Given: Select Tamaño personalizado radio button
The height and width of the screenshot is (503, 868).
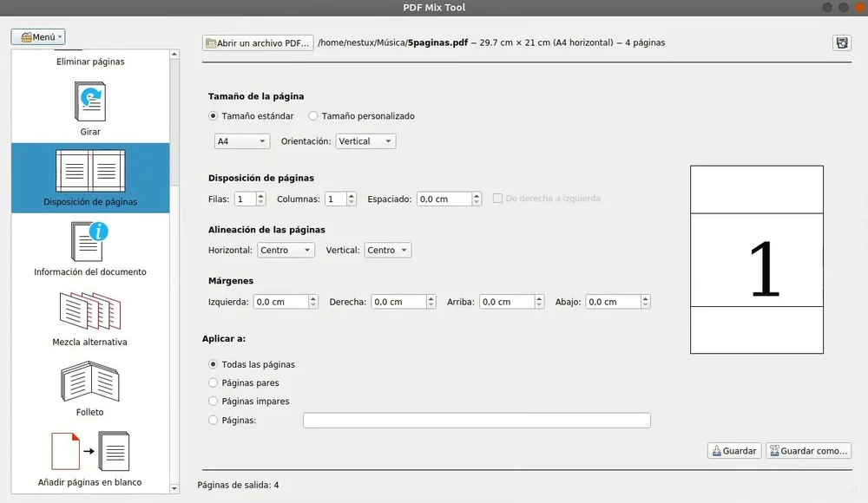Looking at the screenshot, I should pos(313,116).
